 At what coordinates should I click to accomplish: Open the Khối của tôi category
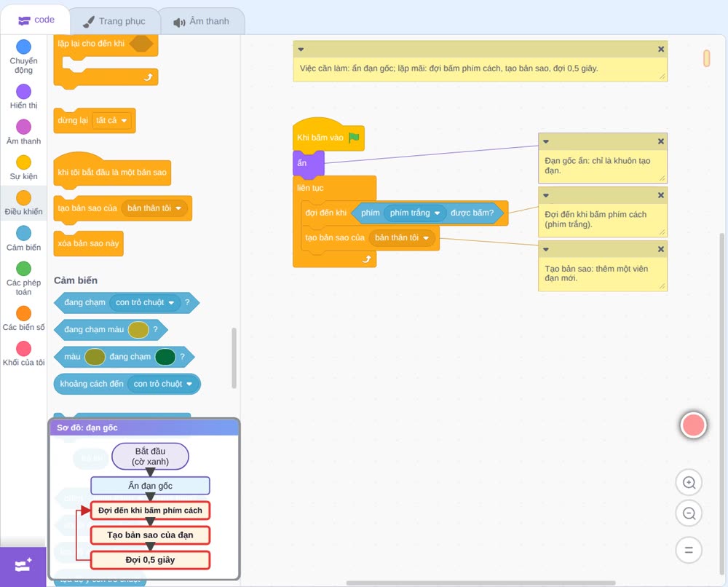pos(23,354)
